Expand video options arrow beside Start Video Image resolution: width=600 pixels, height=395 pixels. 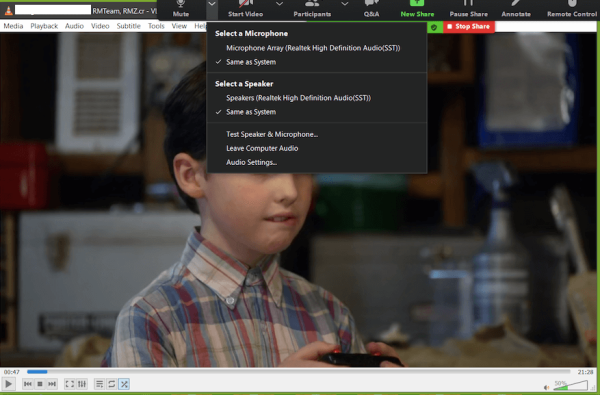[x=280, y=4]
